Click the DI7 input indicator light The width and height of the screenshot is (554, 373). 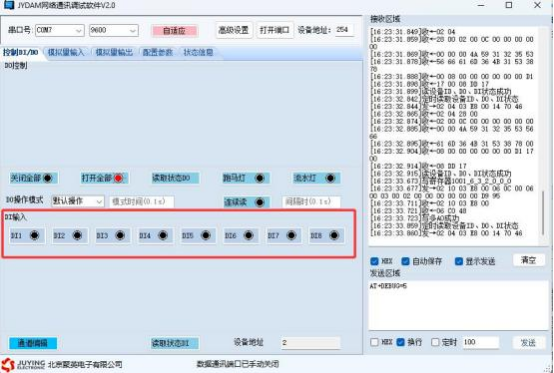pyautogui.click(x=291, y=235)
